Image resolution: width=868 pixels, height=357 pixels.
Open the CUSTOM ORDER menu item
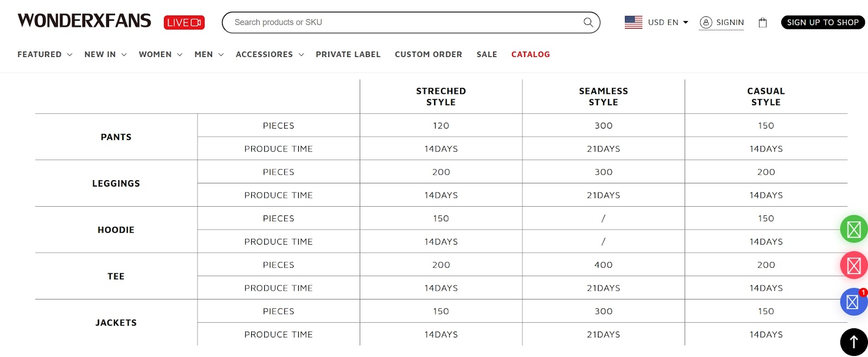(x=429, y=54)
